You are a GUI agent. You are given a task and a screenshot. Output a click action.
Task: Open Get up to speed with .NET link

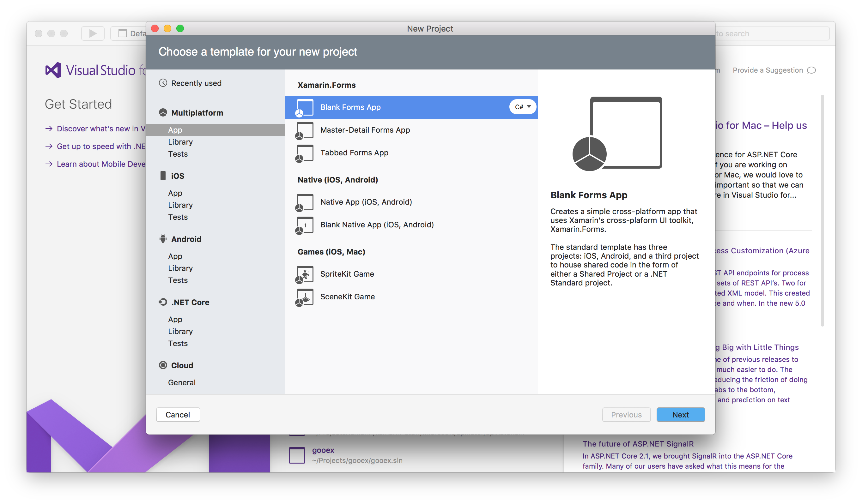click(101, 146)
